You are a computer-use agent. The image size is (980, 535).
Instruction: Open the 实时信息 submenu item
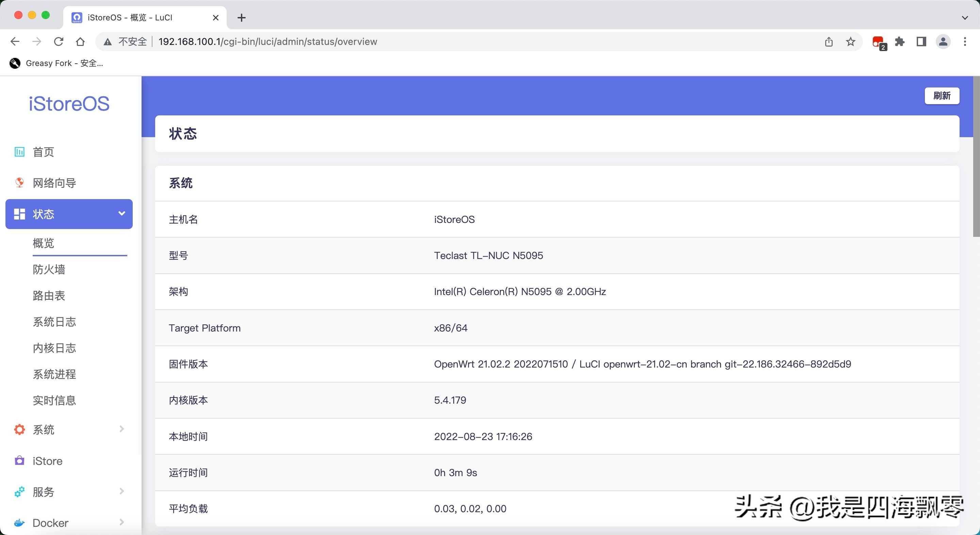pos(54,400)
